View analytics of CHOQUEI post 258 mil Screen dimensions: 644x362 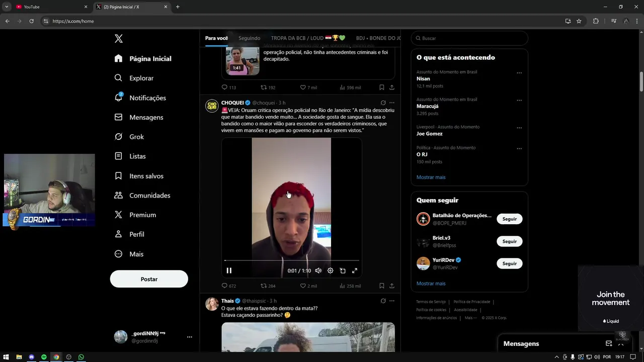[x=350, y=286]
